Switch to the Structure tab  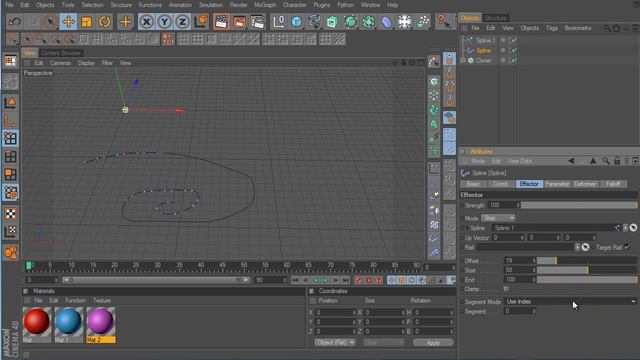(496, 18)
